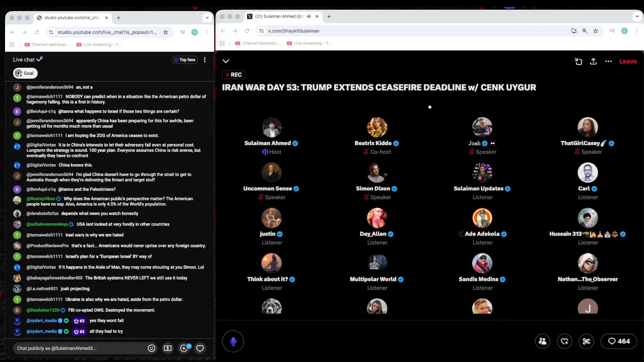Screen dimensions: 644x362
Task: Select ThatGirlCasey speaker name
Action: [584, 143]
